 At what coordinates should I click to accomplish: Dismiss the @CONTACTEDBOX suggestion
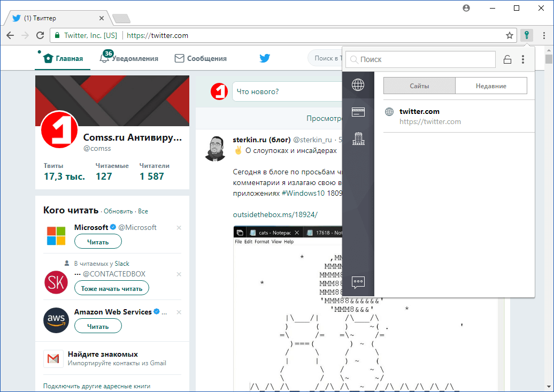[179, 274]
